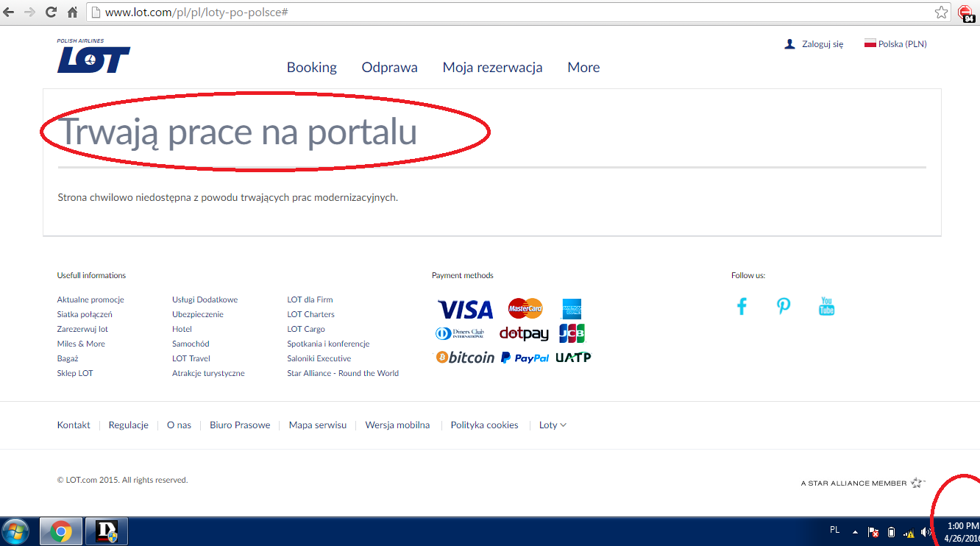Open the Odprawa menu
Screen dimensions: 980x546
[390, 68]
